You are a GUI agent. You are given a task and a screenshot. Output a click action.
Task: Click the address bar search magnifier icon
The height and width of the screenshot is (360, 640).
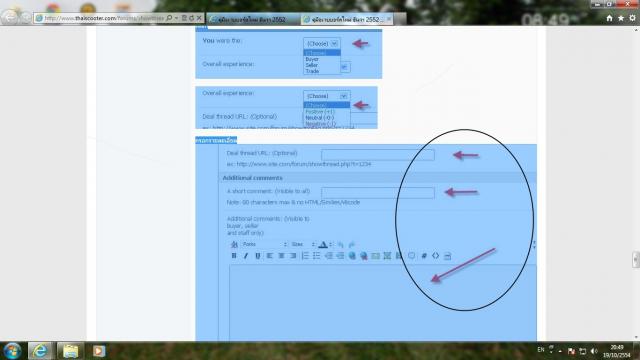click(169, 18)
